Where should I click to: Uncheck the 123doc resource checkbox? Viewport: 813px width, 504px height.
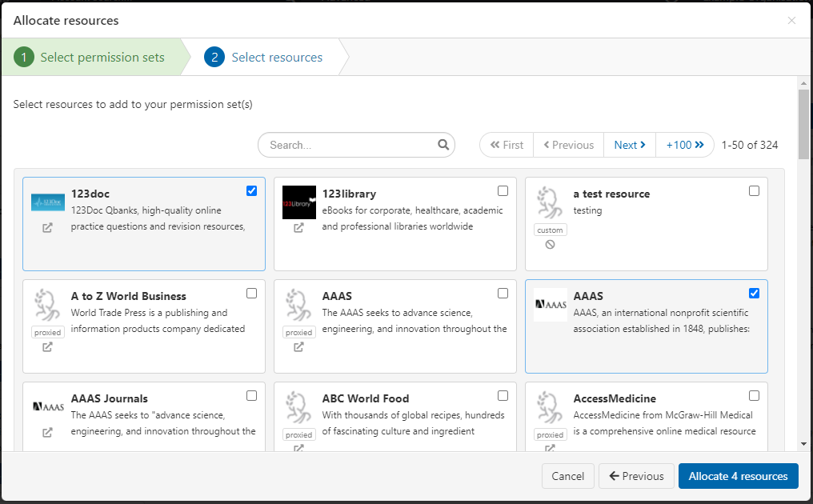(251, 190)
